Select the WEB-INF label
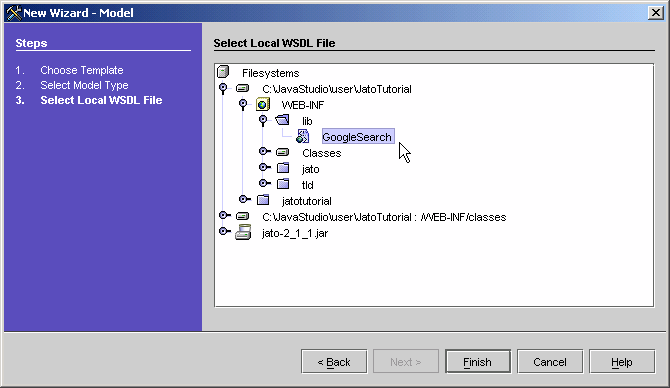Image resolution: width=670 pixels, height=388 pixels. pyautogui.click(x=303, y=105)
